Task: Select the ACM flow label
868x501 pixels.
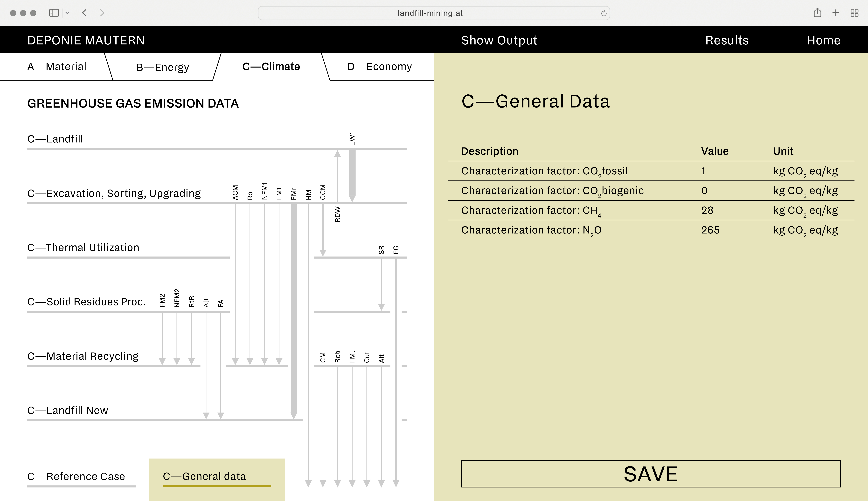Action: tap(235, 192)
